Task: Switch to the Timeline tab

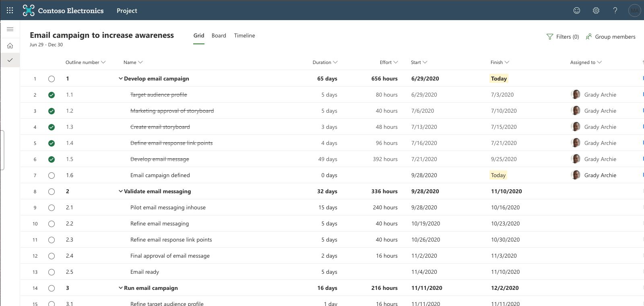Action: click(x=245, y=35)
